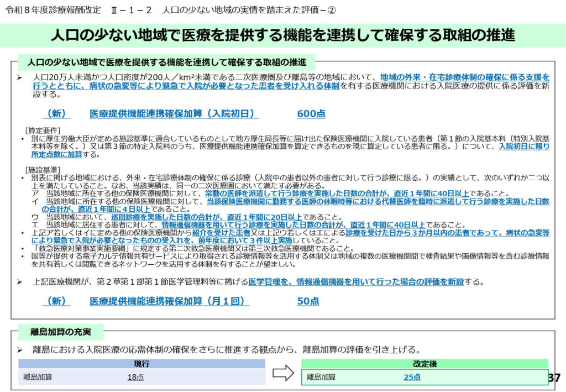Click underlined text 巡回診療を実施した日数の合計
This screenshot has width=566, height=392.
[x=161, y=217]
